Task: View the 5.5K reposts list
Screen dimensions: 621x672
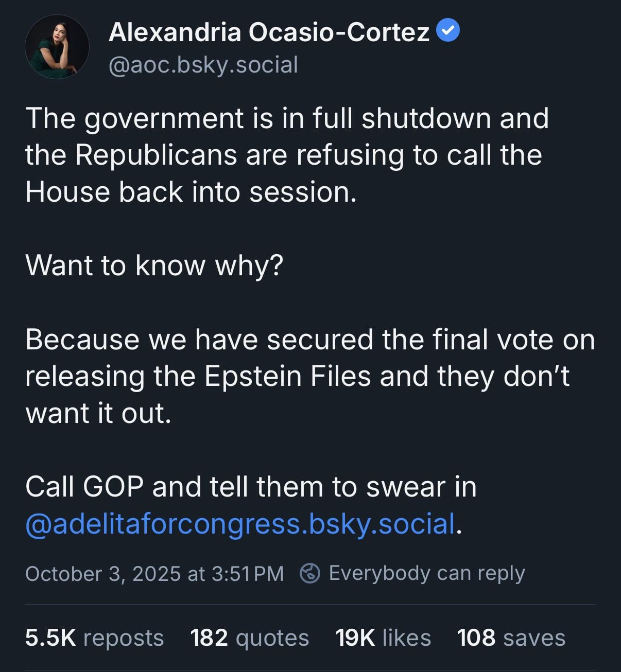Action: click(94, 638)
